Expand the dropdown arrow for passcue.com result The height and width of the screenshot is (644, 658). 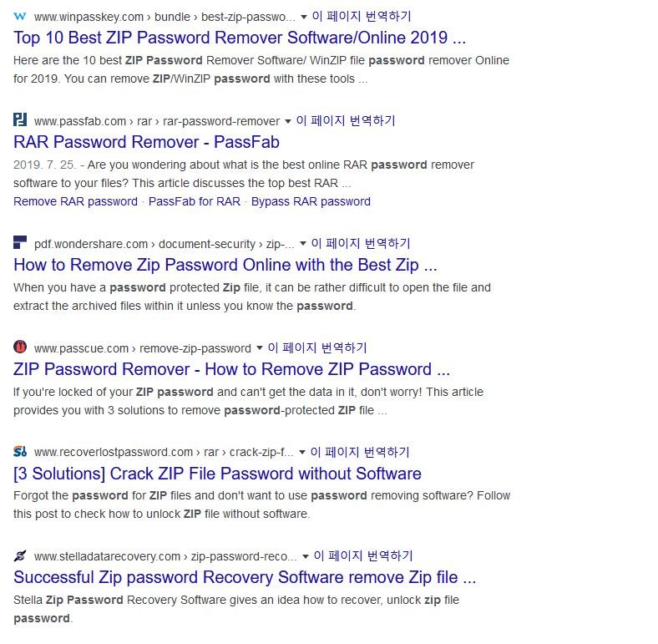260,348
